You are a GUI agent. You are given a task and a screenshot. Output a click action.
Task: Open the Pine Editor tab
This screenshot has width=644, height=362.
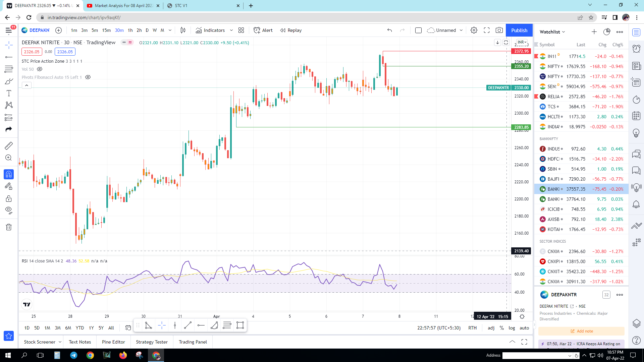click(x=113, y=342)
